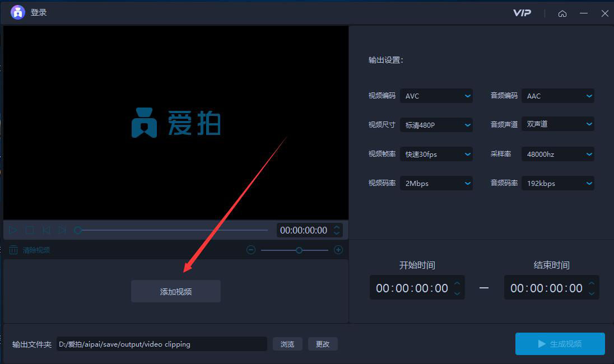Go to the home icon
614x364 pixels.
(562, 13)
